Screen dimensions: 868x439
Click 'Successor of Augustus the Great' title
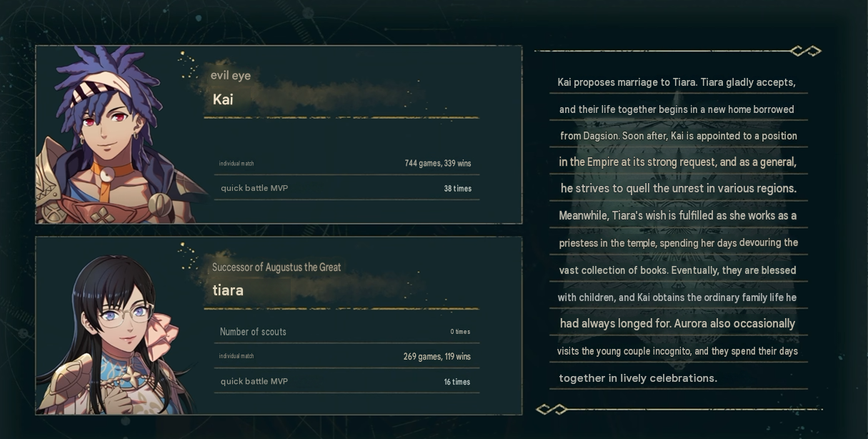click(276, 267)
